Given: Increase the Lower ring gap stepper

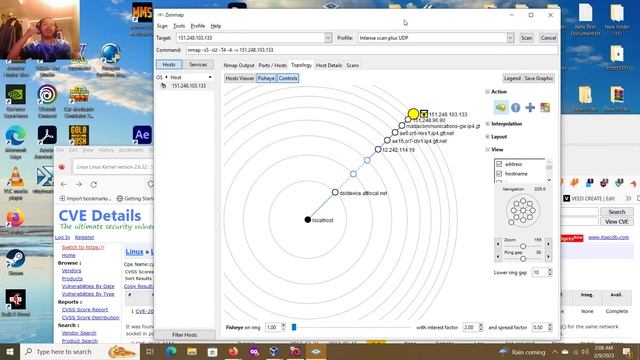Looking at the screenshot, I should click(550, 270).
